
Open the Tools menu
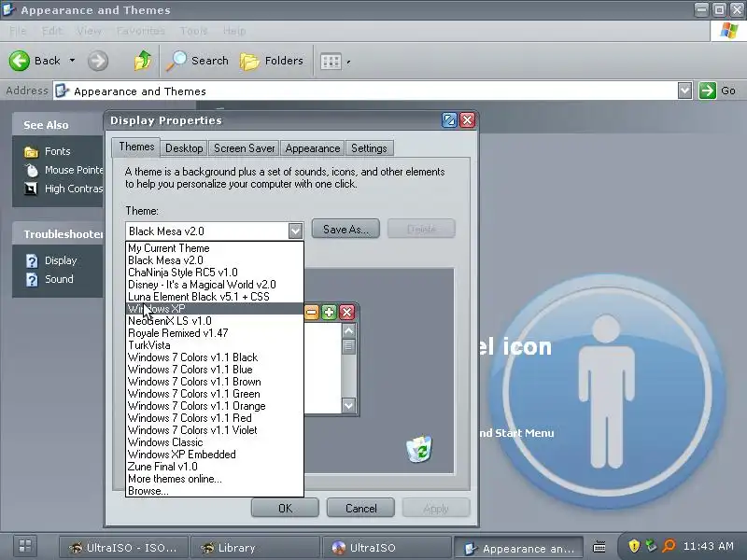[193, 31]
